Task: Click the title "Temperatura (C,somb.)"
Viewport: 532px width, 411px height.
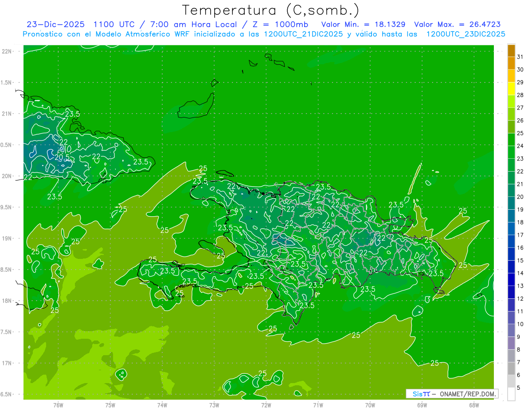Action: tap(270, 10)
